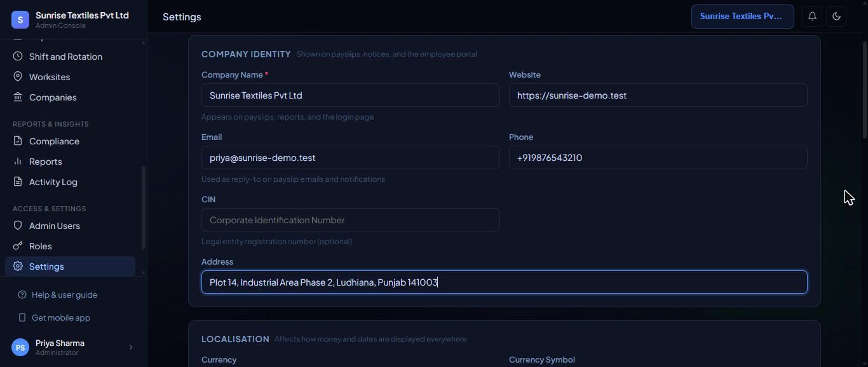Viewport: 868px width, 367px height.
Task: Open the Sunrise Textiles company switcher
Action: [x=743, y=17]
